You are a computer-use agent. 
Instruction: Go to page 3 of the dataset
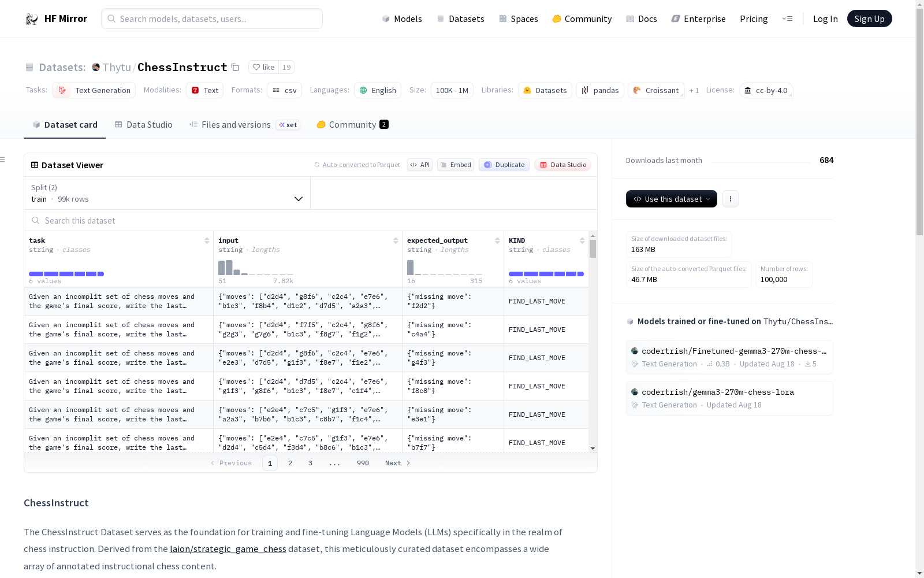coord(310,463)
